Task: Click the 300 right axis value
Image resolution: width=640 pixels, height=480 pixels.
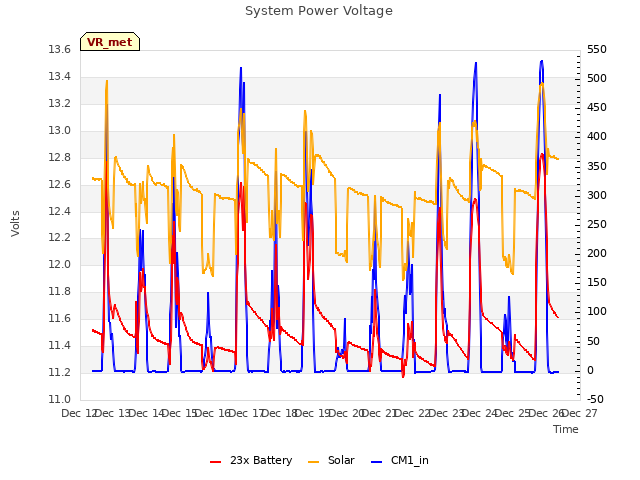Action: pyautogui.click(x=597, y=196)
